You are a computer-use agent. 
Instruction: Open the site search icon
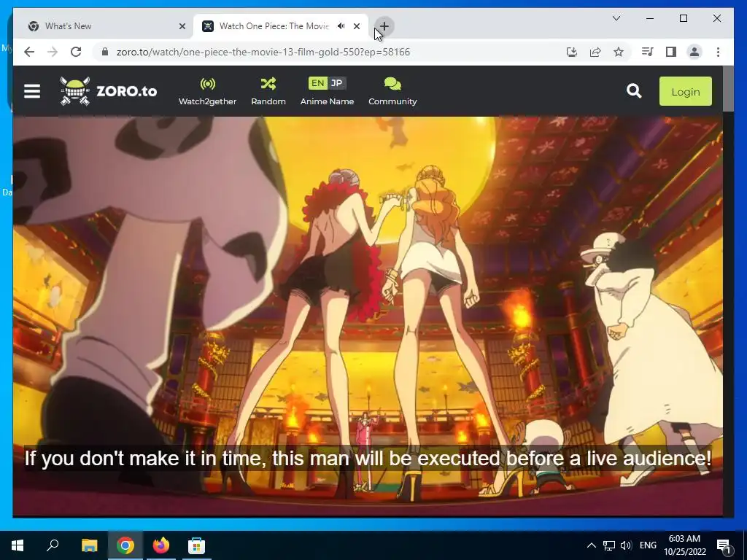click(634, 91)
